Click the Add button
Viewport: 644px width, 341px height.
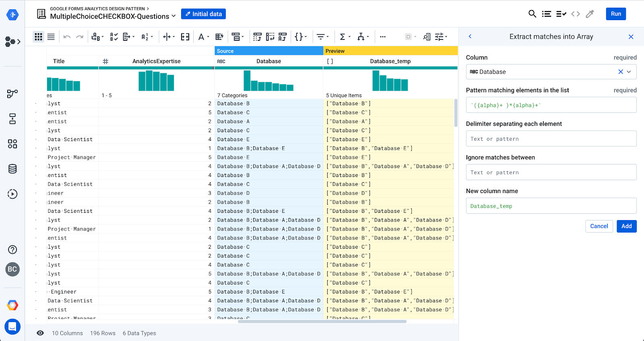coord(626,226)
